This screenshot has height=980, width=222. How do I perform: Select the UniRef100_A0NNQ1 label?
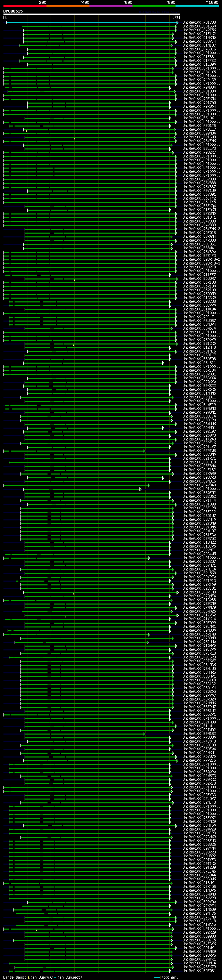tap(199, 428)
